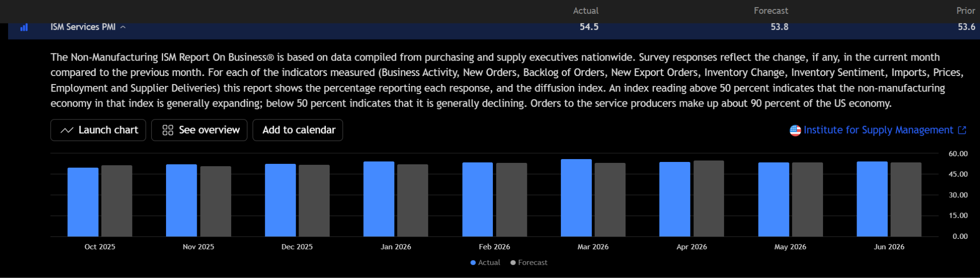Click the 0.00 y-axis label

coord(960,236)
